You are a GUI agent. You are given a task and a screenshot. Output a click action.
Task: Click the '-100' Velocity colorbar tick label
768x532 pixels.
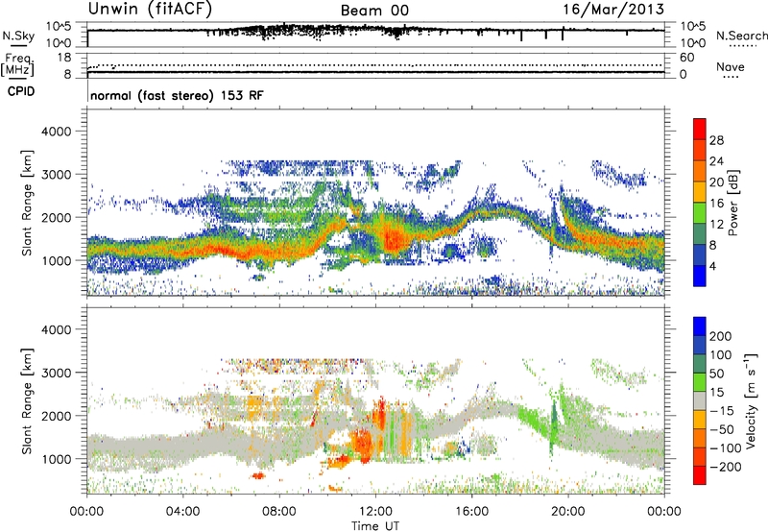[x=725, y=448]
